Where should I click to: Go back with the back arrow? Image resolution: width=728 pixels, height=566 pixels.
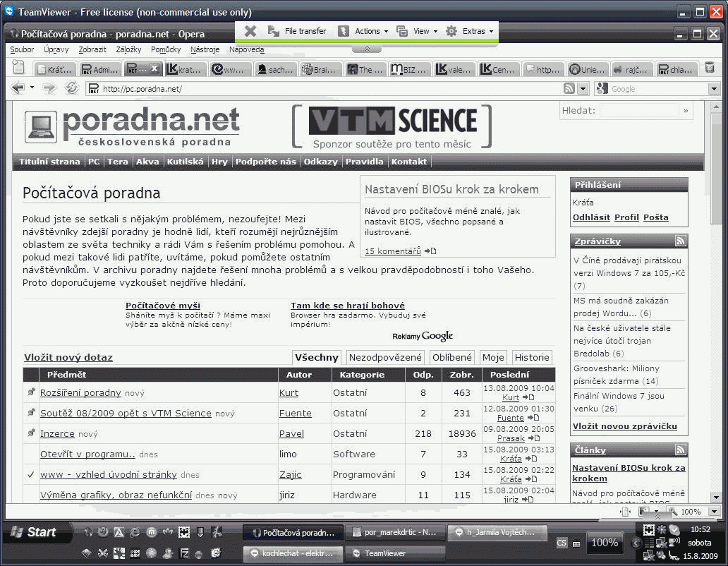point(18,88)
